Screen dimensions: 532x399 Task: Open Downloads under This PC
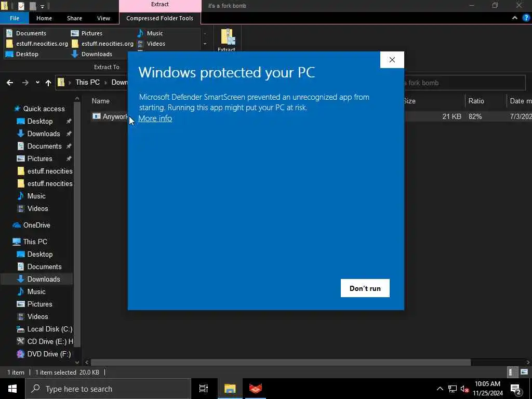coord(44,279)
